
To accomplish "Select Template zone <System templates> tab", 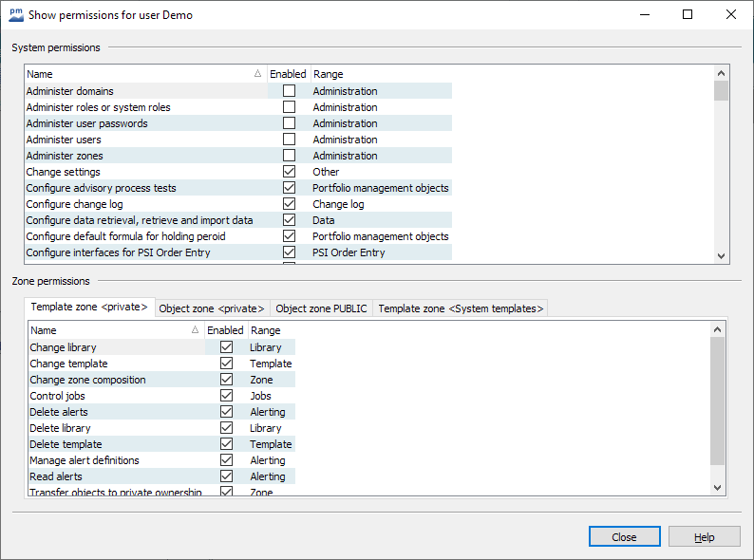I will pos(461,308).
